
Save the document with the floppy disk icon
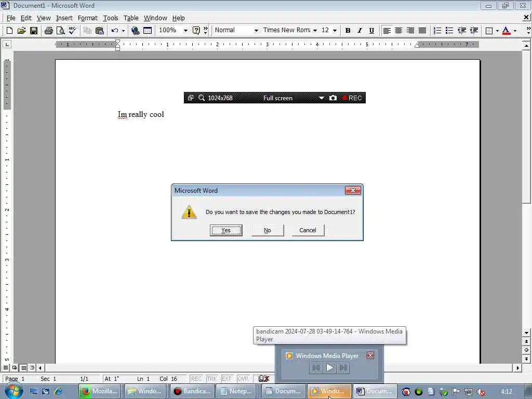(x=34, y=31)
